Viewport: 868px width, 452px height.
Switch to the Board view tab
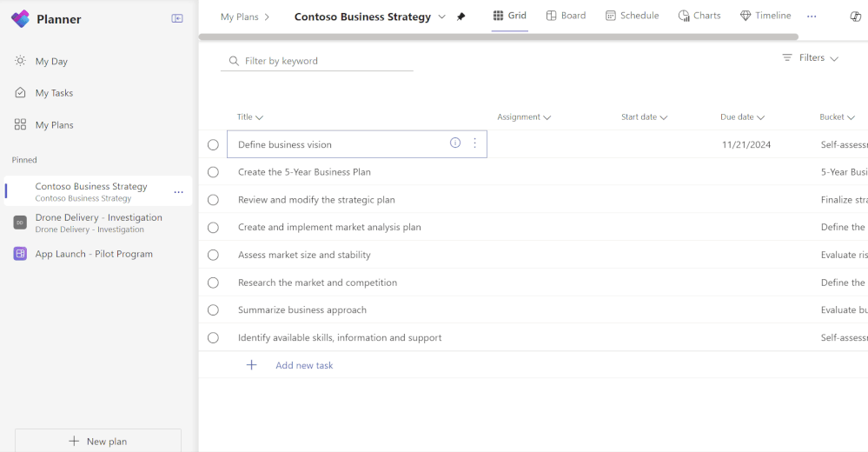click(x=566, y=16)
